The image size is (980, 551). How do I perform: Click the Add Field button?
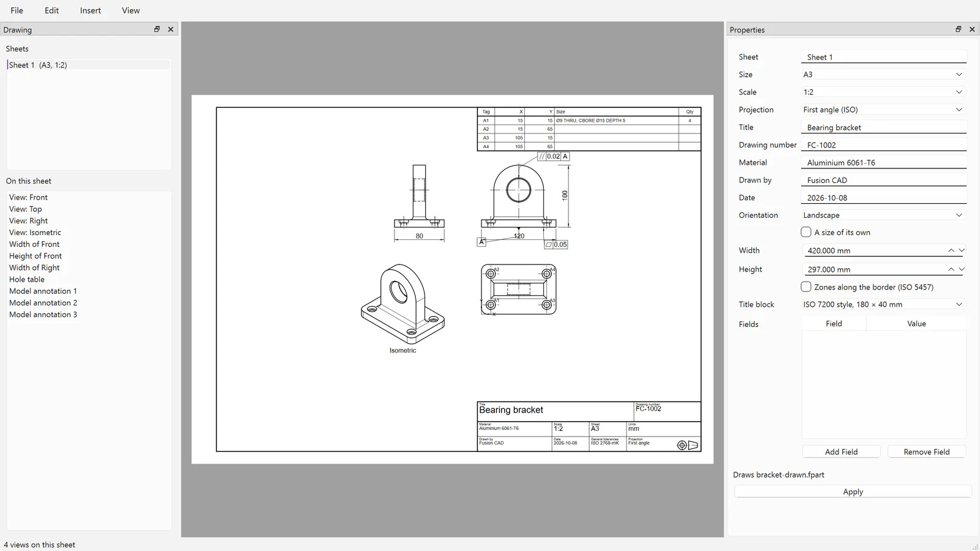(x=841, y=452)
